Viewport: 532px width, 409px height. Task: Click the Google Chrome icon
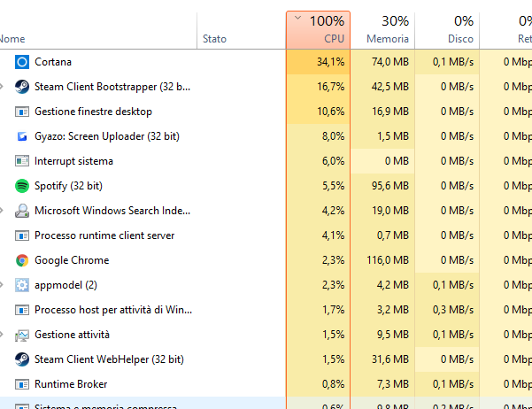(x=22, y=260)
